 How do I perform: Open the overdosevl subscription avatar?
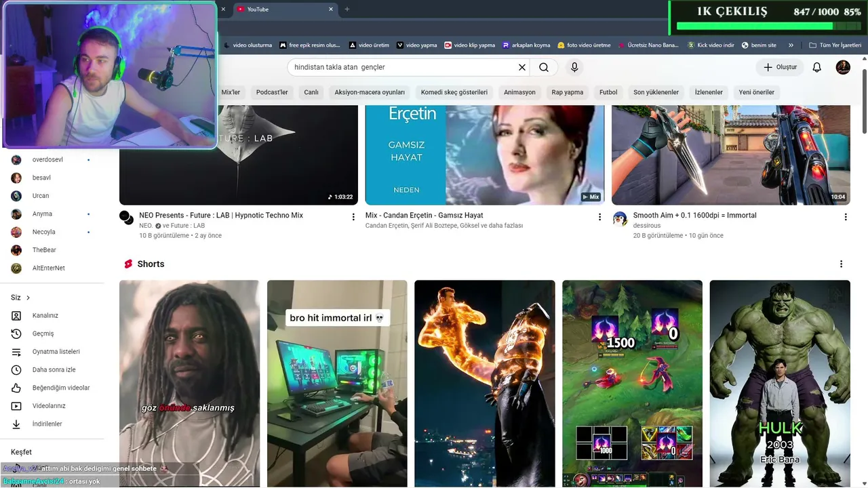(16, 160)
